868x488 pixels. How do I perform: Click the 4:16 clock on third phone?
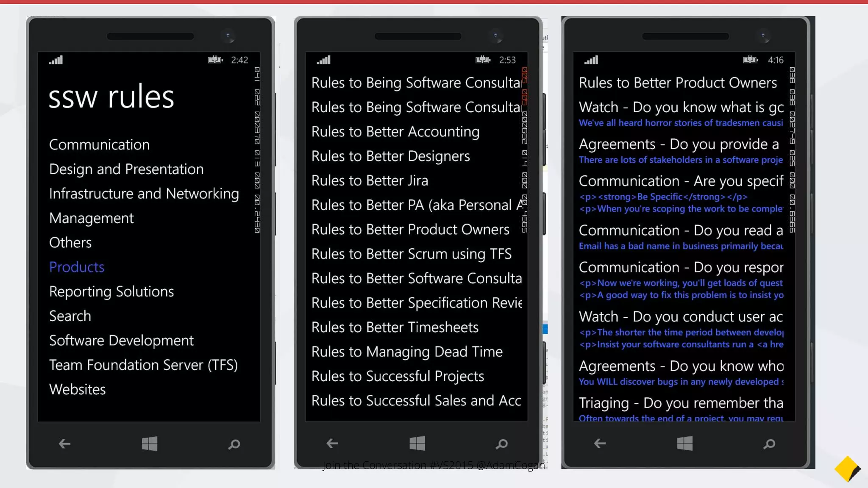(x=776, y=60)
